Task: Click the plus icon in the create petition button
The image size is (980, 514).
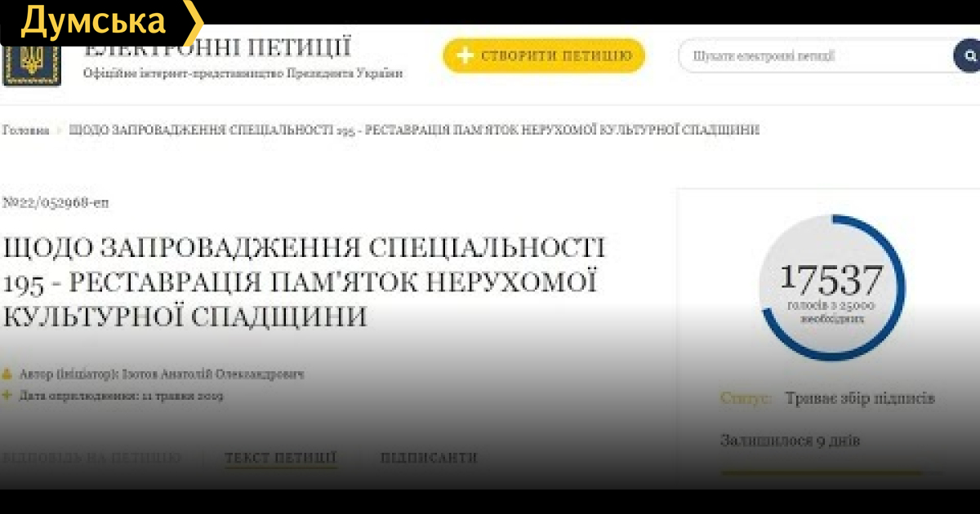Action: pyautogui.click(x=465, y=56)
